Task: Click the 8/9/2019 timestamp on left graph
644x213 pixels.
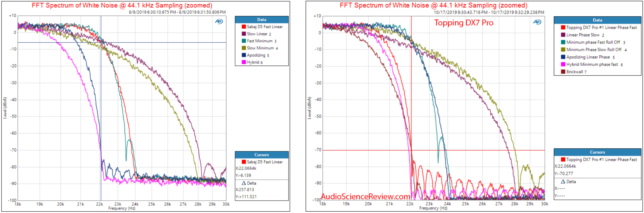Action: 177,12
